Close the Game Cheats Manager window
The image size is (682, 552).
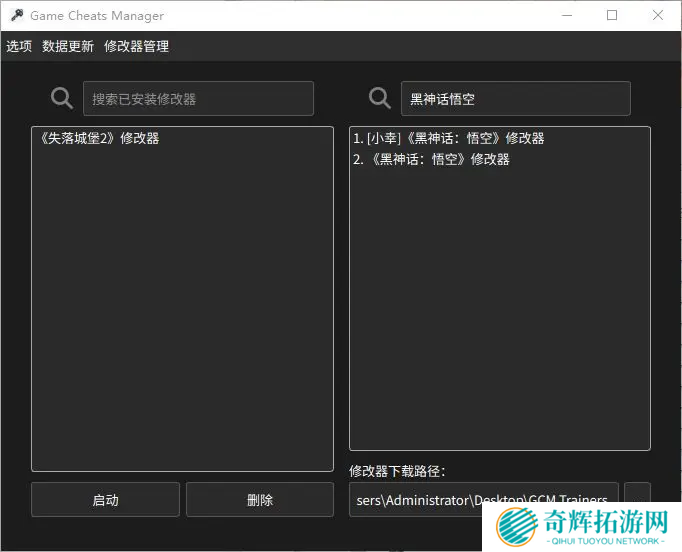[658, 15]
